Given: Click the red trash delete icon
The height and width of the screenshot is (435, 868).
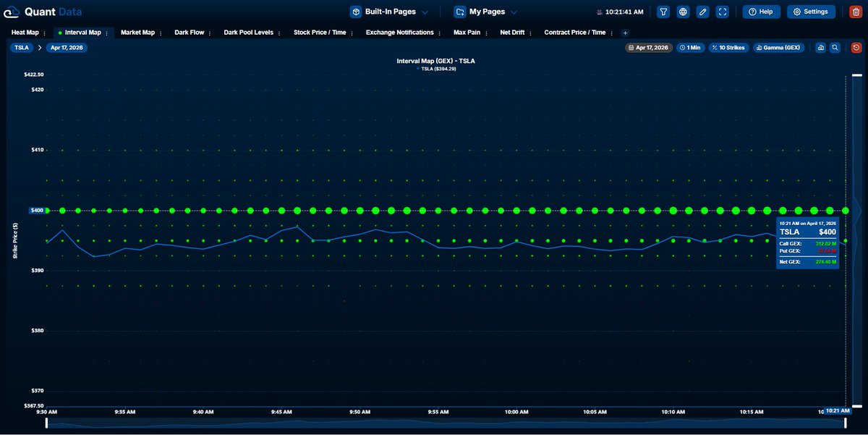Looking at the screenshot, I should (856, 12).
